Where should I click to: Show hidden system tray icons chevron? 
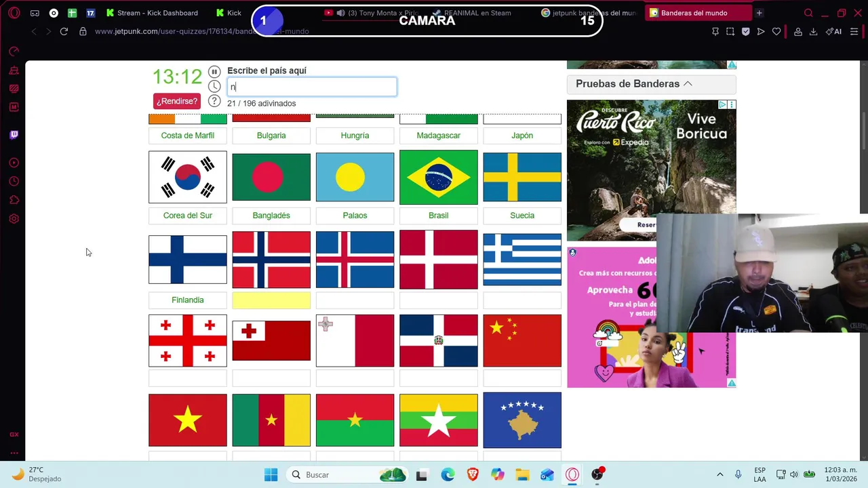coord(719,474)
